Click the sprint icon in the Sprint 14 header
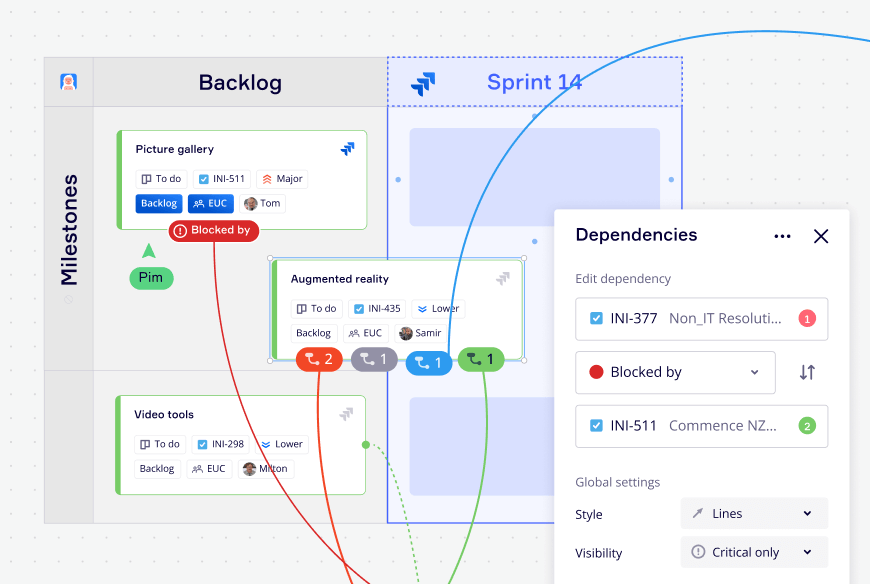The image size is (870, 584). 423,83
